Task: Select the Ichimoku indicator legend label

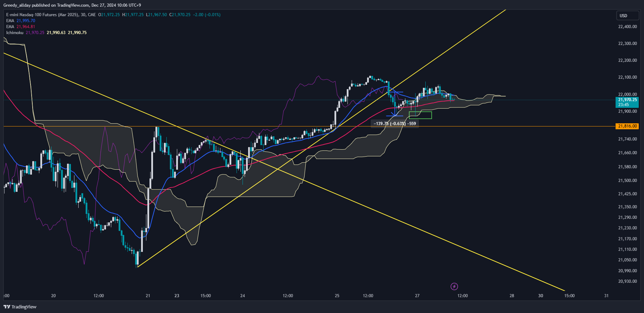Action: pos(15,33)
